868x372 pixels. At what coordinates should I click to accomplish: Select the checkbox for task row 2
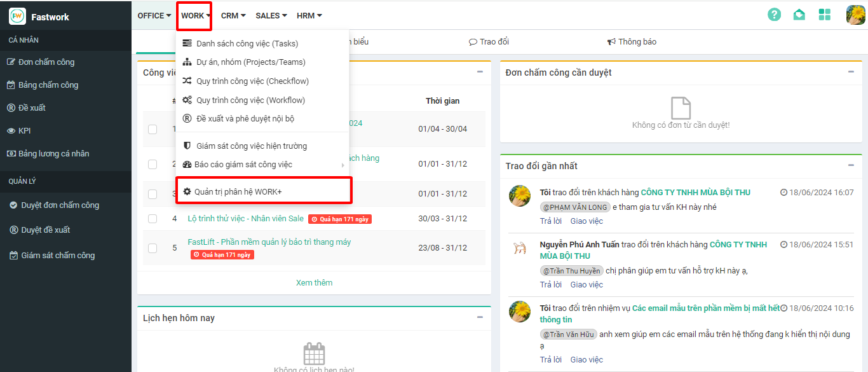153,164
